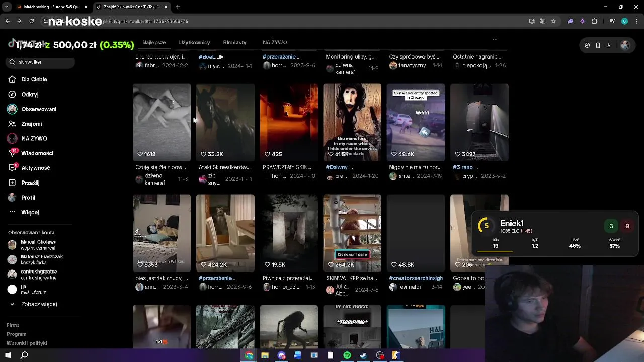Open Mateusz Frąszczak followed account
Screen dimensions: 644x362
(x=35, y=259)
